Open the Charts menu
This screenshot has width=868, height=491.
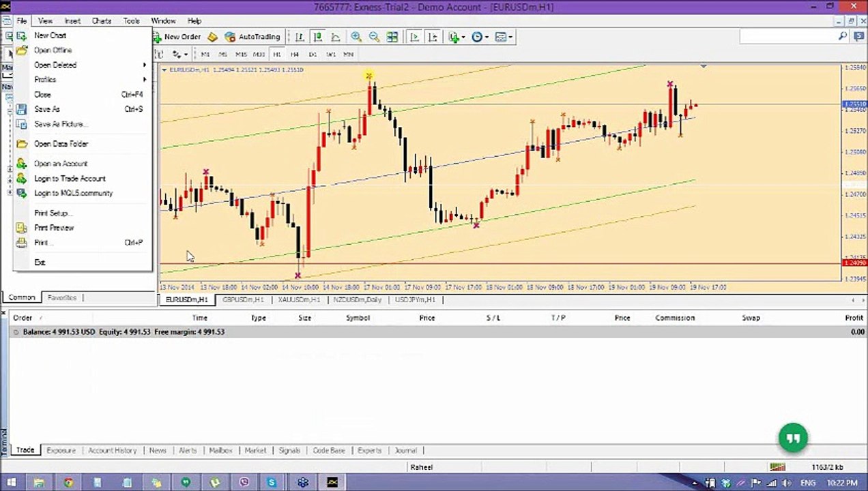click(x=102, y=21)
